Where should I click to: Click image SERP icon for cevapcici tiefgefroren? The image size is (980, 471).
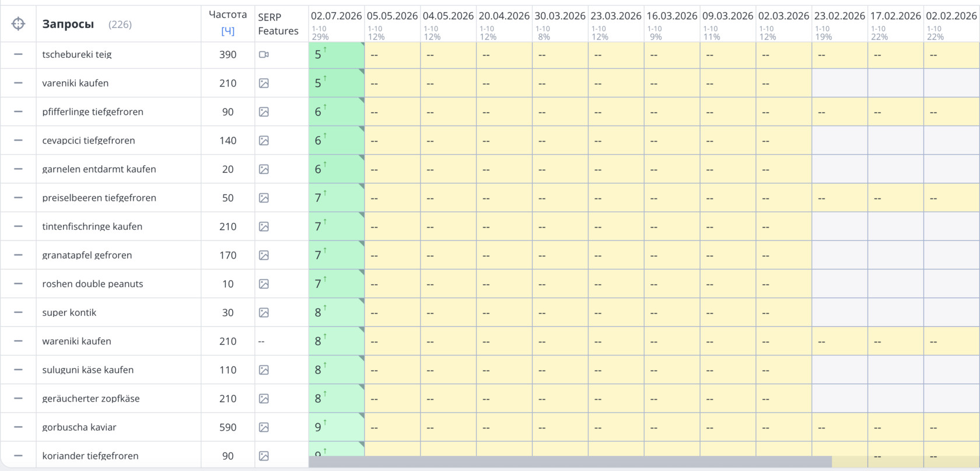pos(264,140)
